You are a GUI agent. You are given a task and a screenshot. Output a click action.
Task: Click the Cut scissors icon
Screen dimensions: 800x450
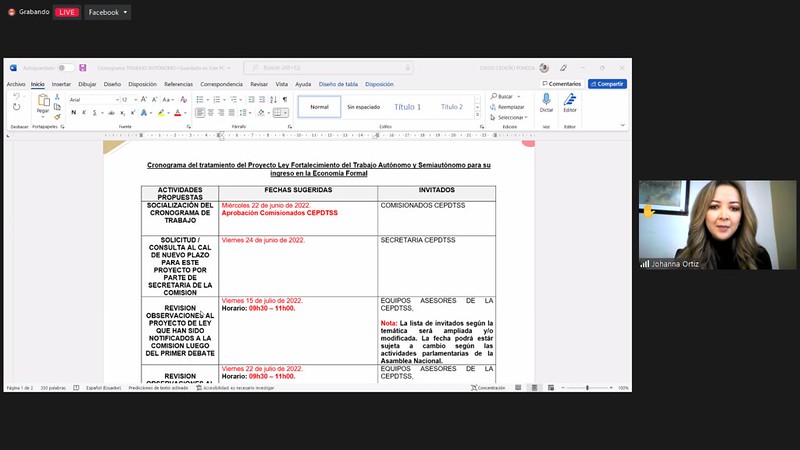[57, 97]
